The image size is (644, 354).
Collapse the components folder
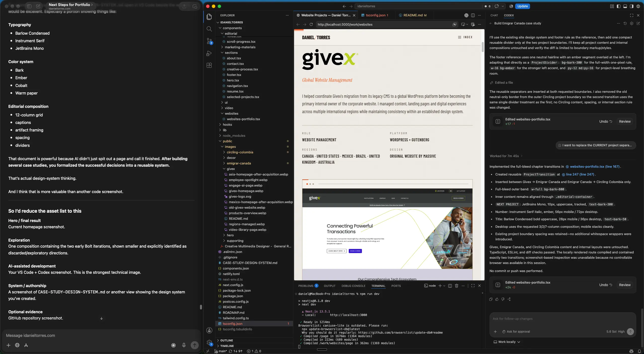(x=232, y=28)
